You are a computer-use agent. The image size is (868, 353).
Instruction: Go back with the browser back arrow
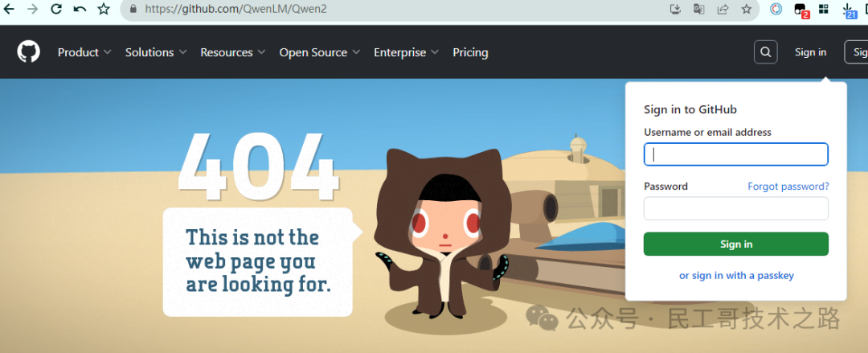pos(9,9)
